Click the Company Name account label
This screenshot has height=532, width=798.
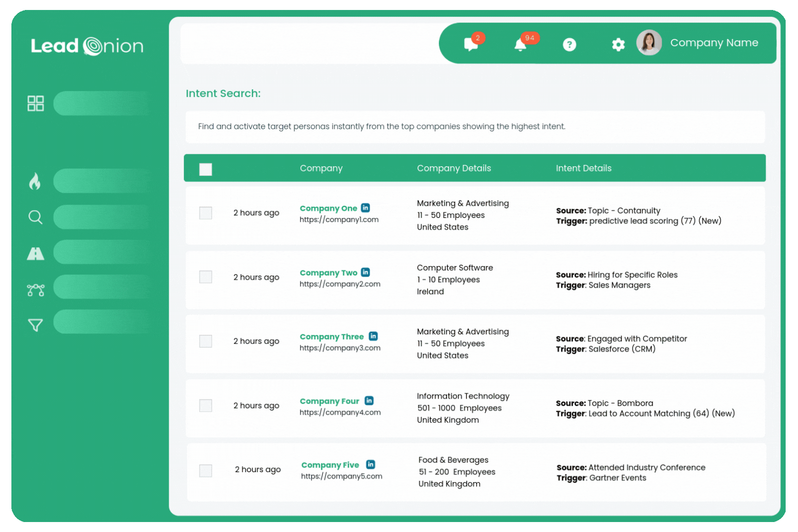coord(714,43)
